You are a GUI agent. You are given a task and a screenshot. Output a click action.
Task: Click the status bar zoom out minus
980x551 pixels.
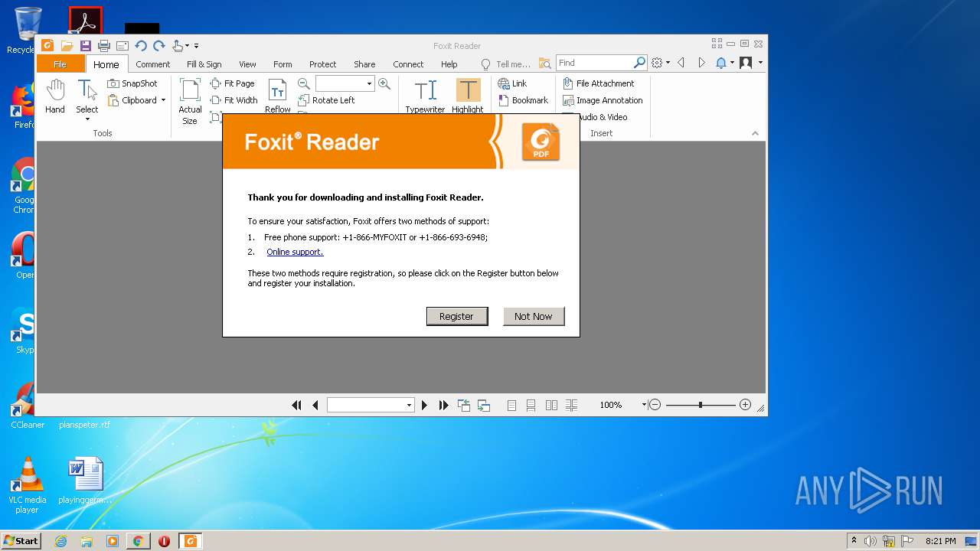point(655,405)
